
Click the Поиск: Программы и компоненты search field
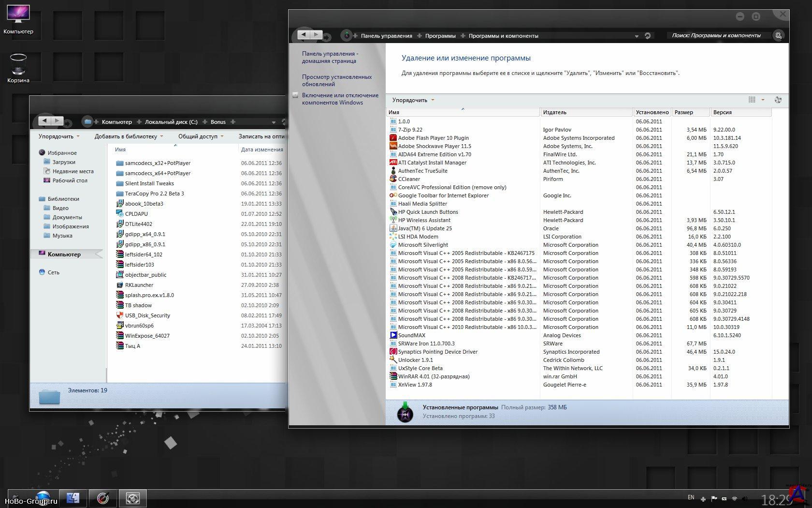[x=716, y=35]
